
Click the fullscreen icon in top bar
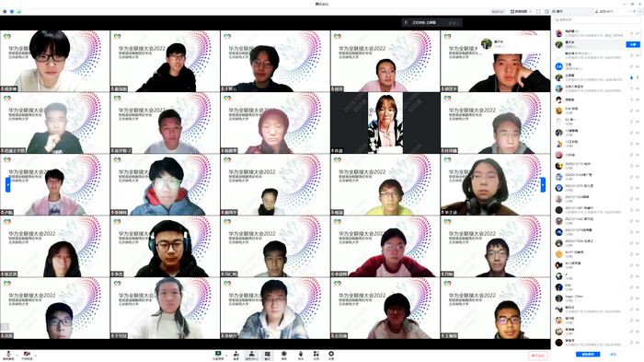[538, 12]
